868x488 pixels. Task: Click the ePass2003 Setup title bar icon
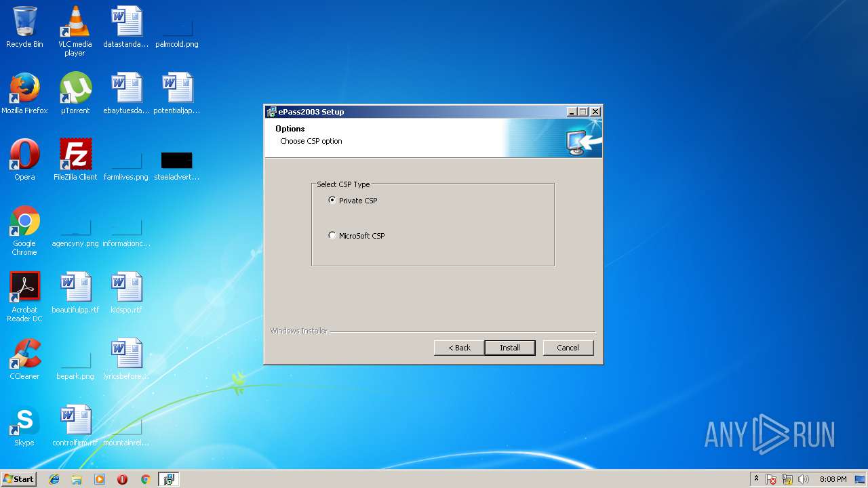(271, 112)
